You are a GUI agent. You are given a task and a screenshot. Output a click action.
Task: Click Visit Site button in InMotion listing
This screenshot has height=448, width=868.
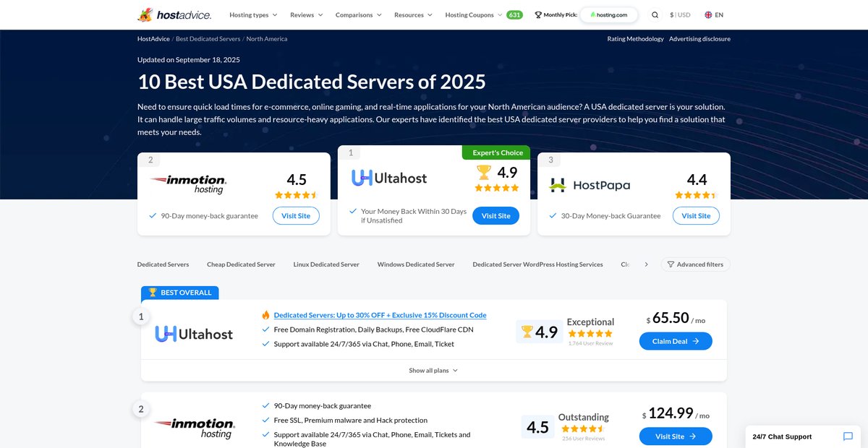[676, 436]
